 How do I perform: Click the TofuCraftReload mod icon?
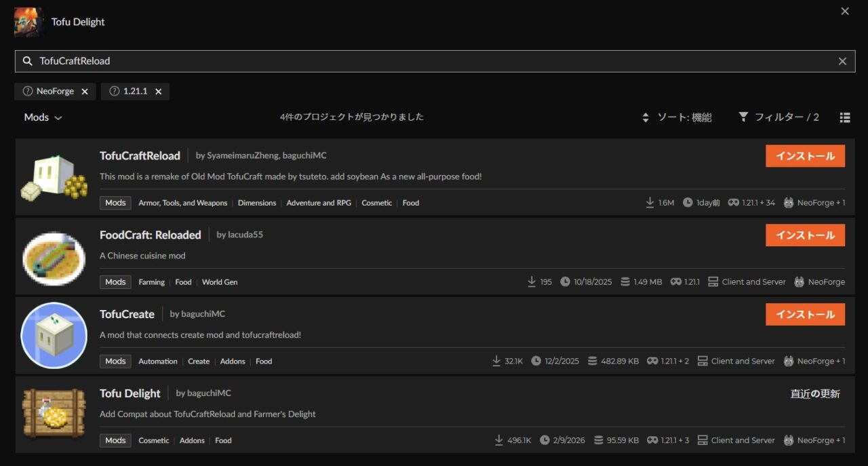[54, 177]
